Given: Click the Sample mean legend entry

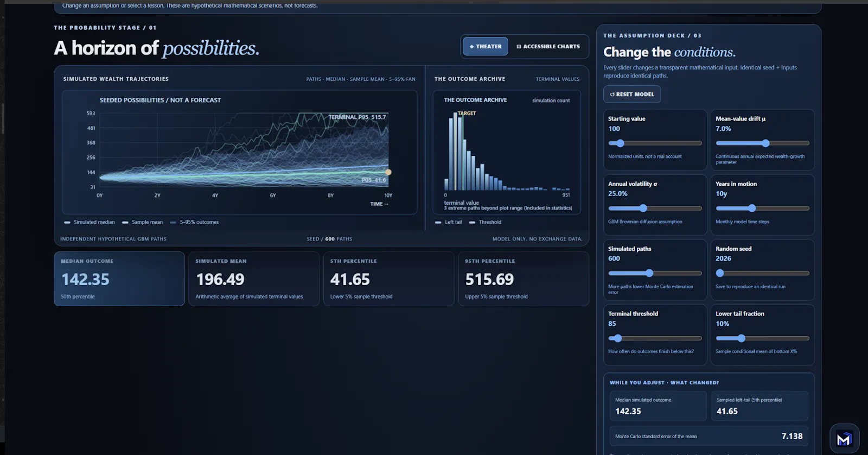Looking at the screenshot, I should point(142,222).
